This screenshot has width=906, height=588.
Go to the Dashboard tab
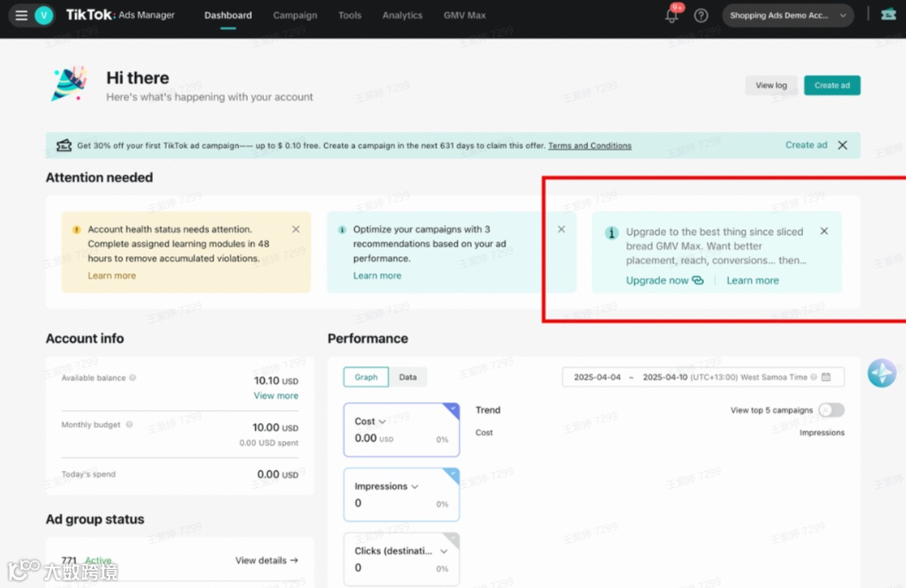click(x=228, y=15)
